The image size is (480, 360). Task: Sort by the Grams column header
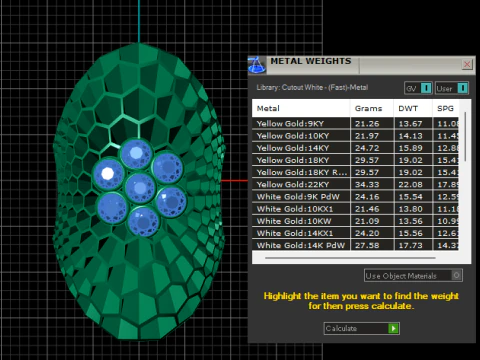click(x=372, y=108)
